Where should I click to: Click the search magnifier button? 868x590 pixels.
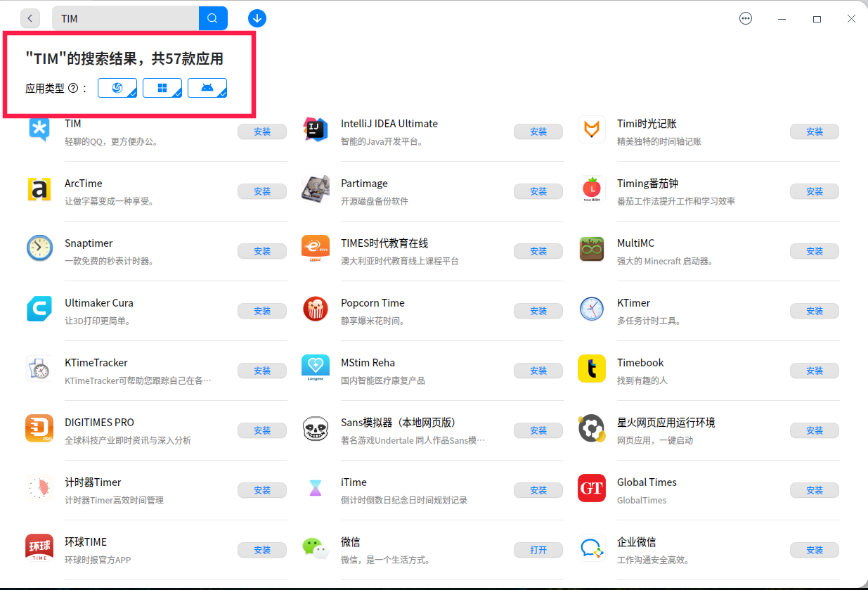213,18
